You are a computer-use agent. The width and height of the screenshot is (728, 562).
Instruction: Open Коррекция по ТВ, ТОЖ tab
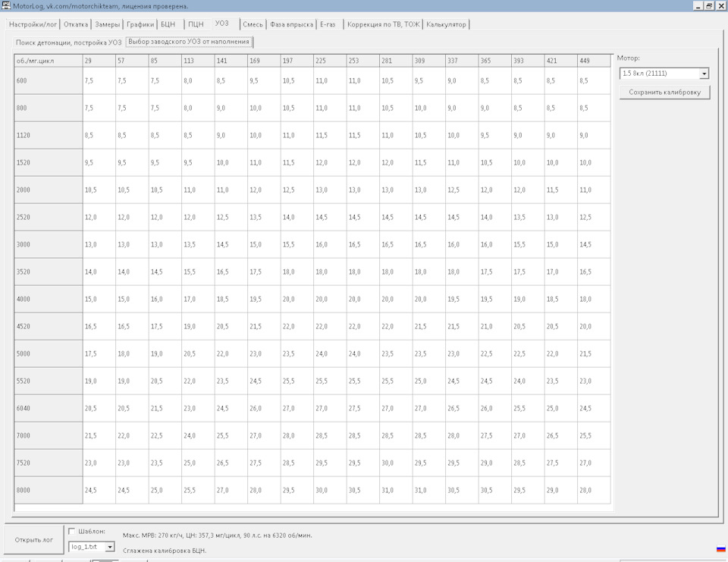384,24
